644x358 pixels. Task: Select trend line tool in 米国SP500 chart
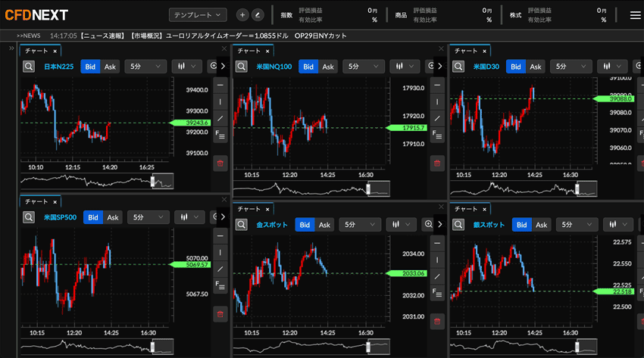click(220, 269)
